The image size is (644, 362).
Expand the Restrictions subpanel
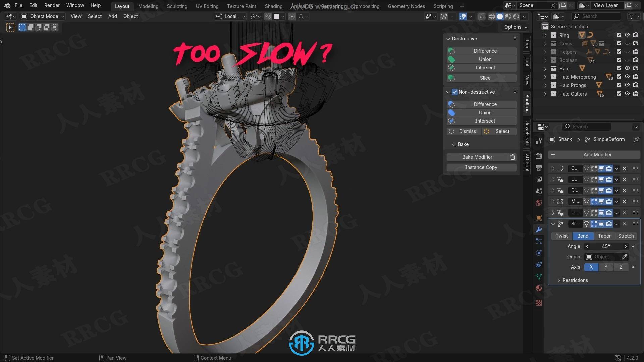[x=575, y=280]
